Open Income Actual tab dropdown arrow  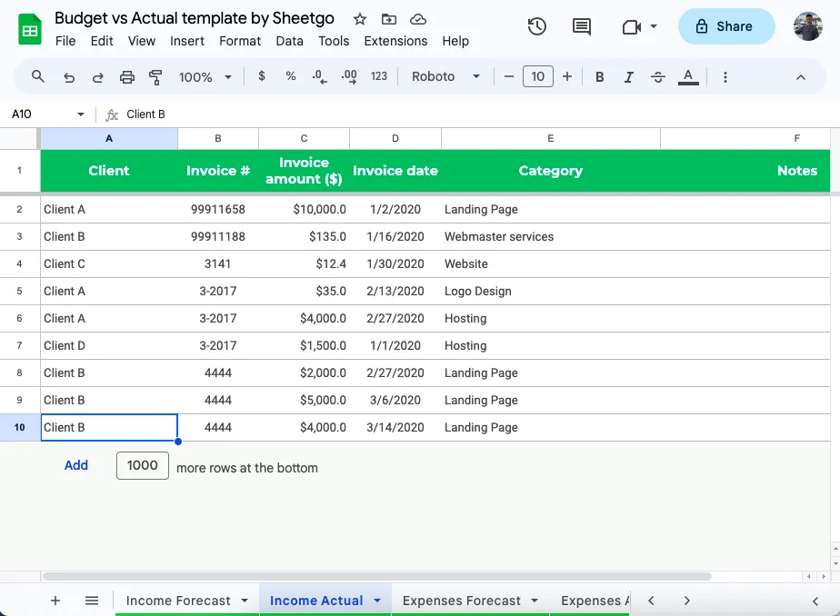[x=377, y=601]
